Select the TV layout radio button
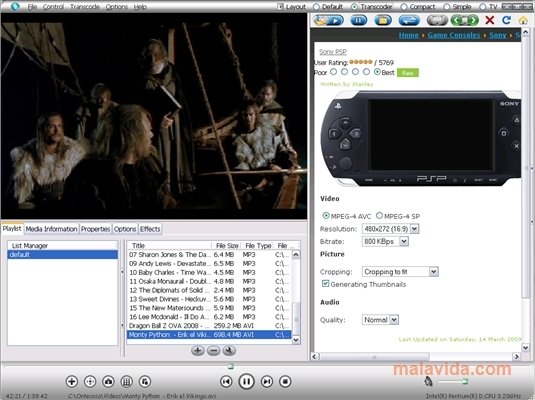This screenshot has width=535, height=400. pos(483,6)
